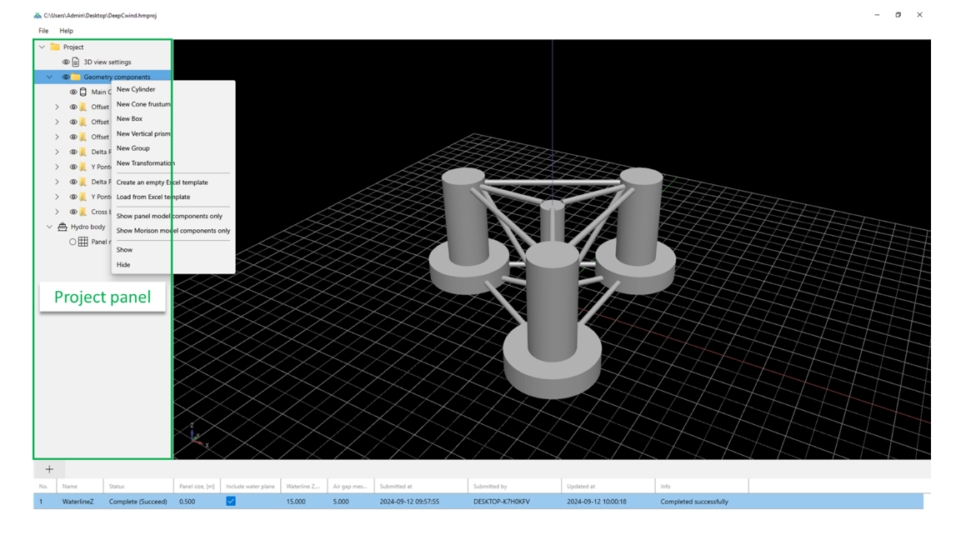Click the WaterlineZ name cell
Image resolution: width=961 pixels, height=560 pixels.
(78, 502)
